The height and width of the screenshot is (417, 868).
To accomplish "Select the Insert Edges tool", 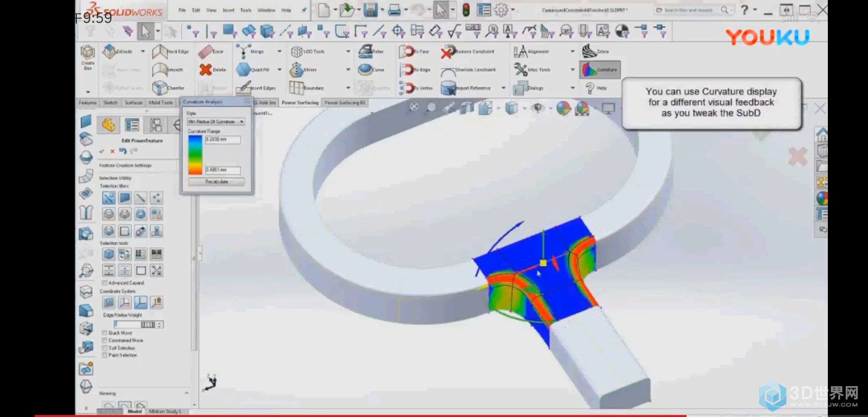I will (256, 88).
